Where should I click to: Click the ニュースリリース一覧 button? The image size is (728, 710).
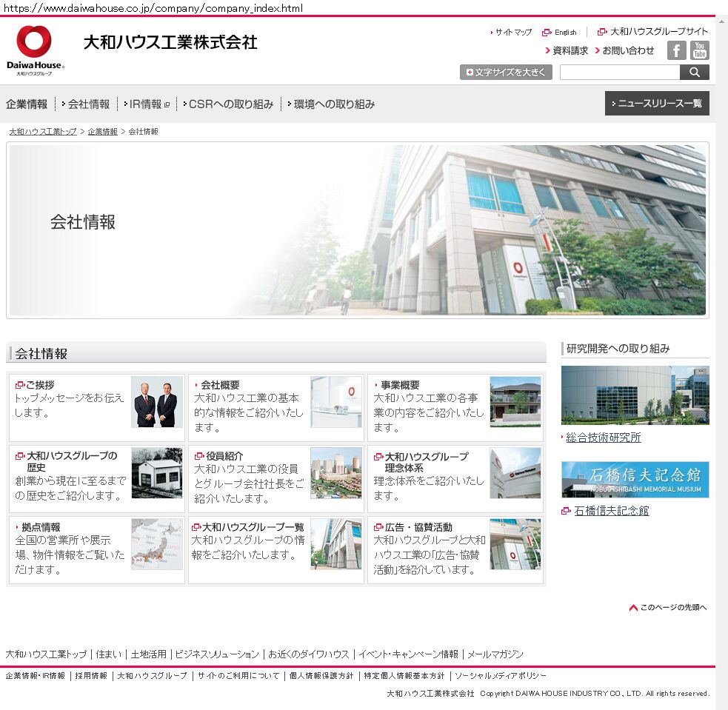tap(657, 104)
